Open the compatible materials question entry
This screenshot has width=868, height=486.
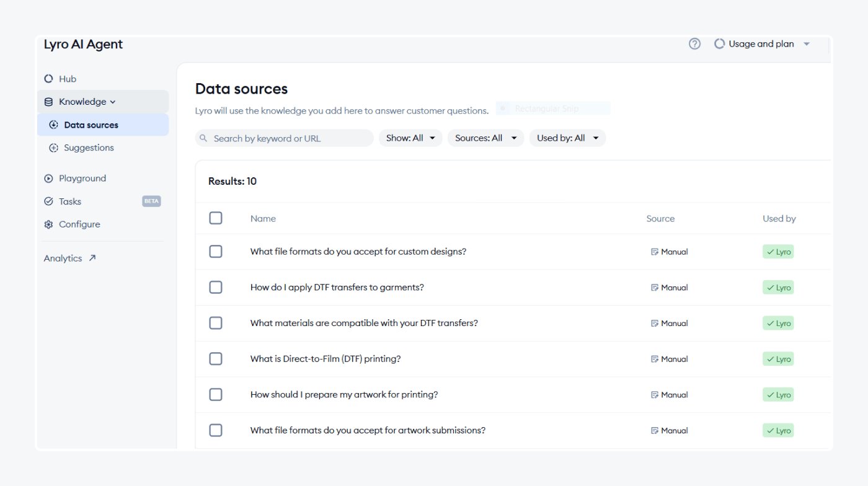364,323
